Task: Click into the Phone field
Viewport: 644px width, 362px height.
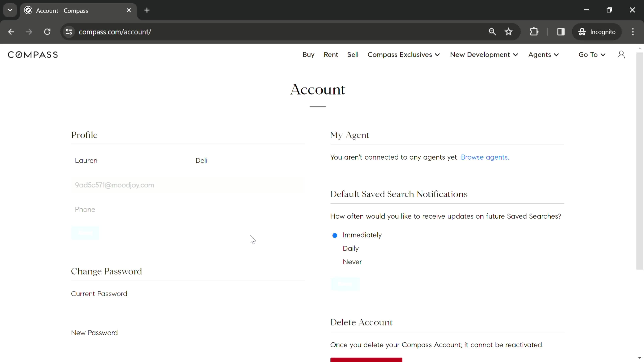Action: coord(188,209)
